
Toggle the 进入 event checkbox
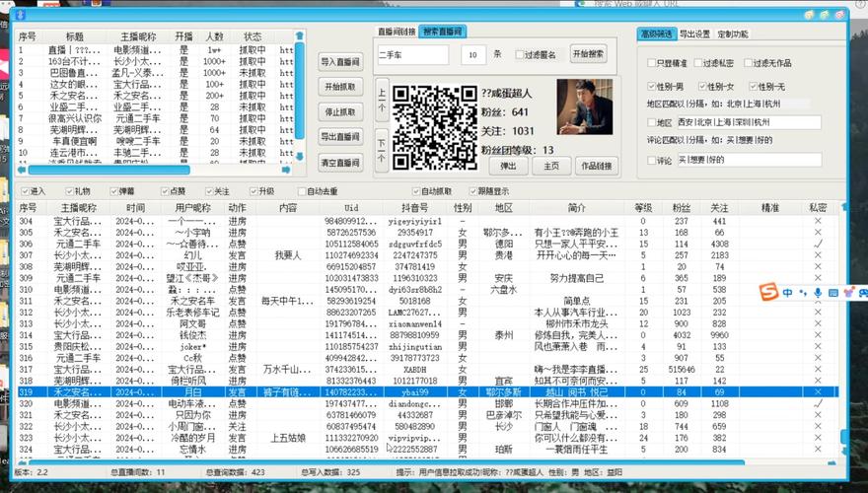pos(25,191)
